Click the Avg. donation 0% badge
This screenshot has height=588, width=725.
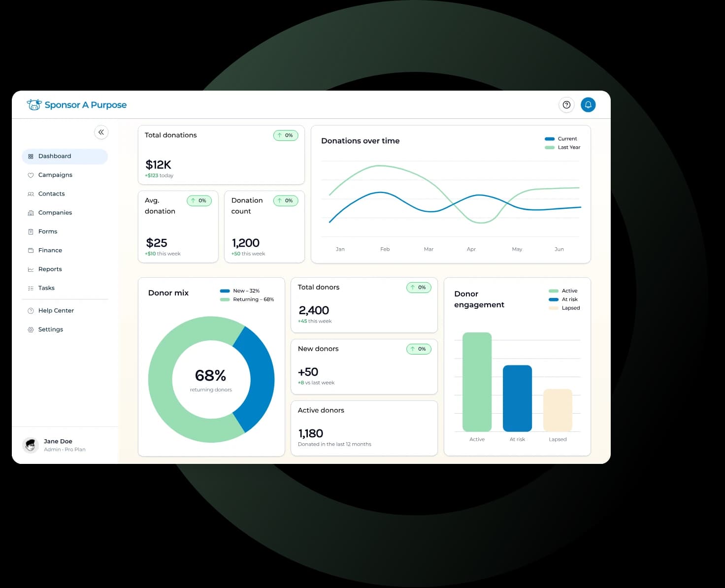tap(199, 200)
